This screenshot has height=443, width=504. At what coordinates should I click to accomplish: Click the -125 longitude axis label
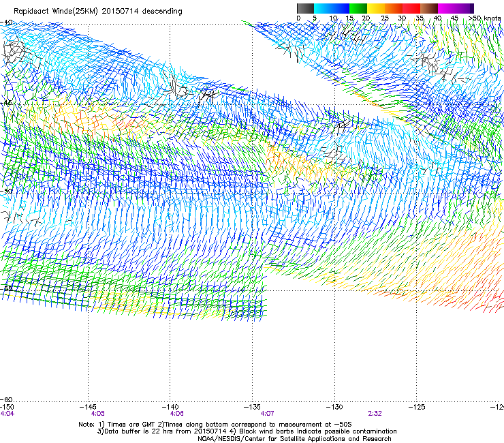coord(417,407)
